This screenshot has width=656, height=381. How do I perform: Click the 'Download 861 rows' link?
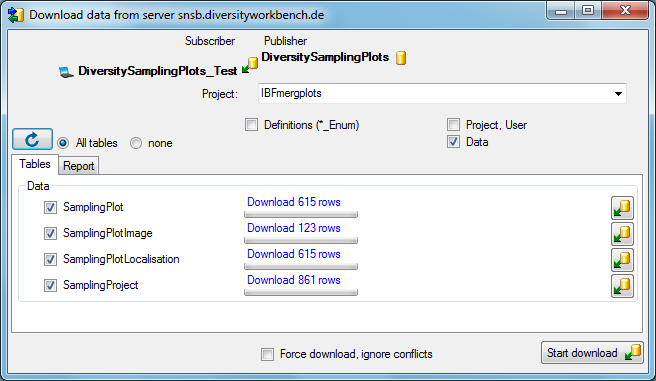[294, 280]
